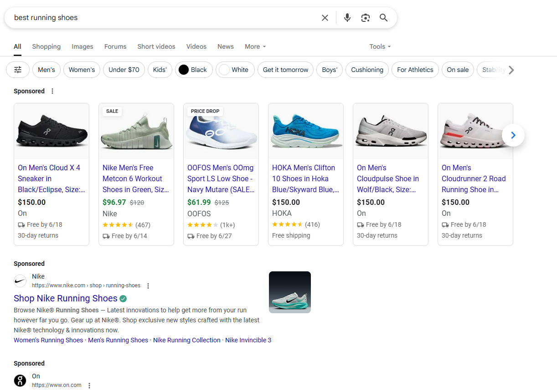This screenshot has width=557, height=392.
Task: Open the Men's Running Shoes sitelink
Action: 118,340
